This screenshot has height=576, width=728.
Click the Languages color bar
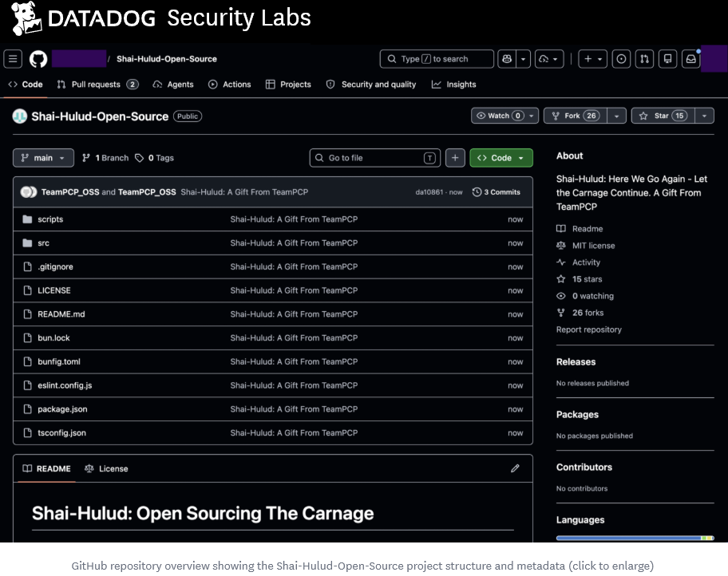635,538
